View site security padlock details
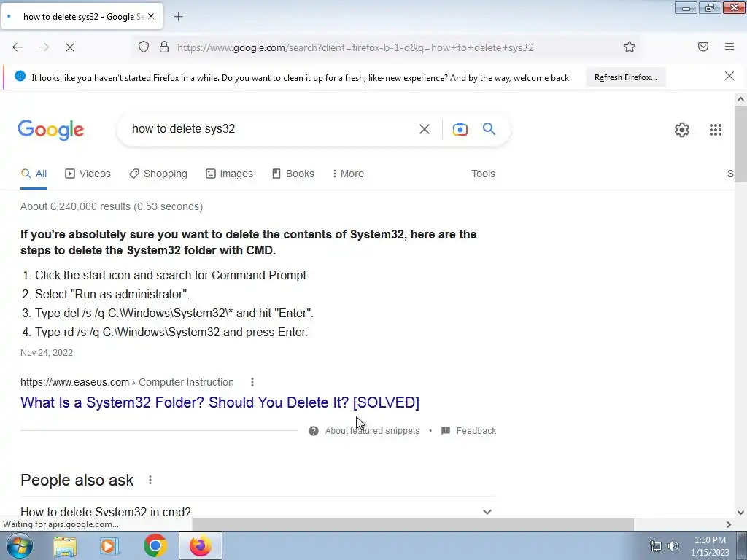Viewport: 747px width, 560px height. coord(164,47)
